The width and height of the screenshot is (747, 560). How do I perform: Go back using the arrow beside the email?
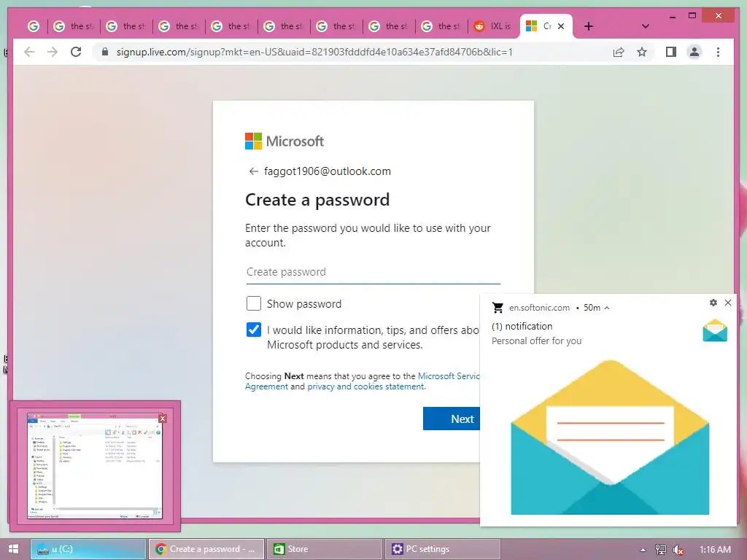click(253, 171)
